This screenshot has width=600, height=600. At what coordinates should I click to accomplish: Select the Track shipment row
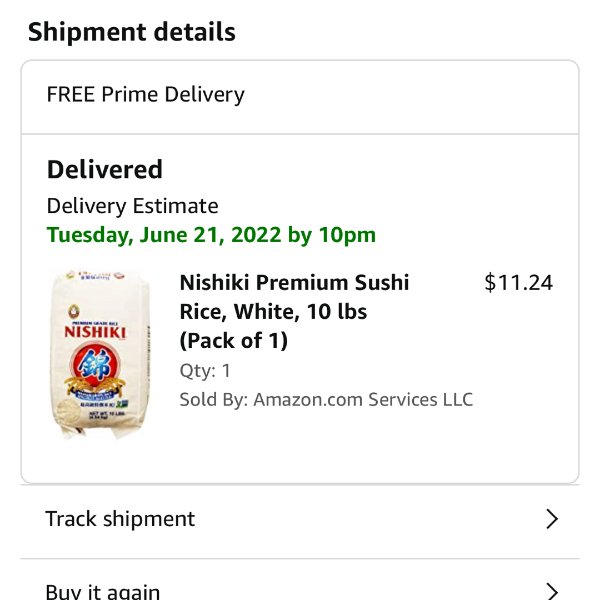pyautogui.click(x=300, y=519)
